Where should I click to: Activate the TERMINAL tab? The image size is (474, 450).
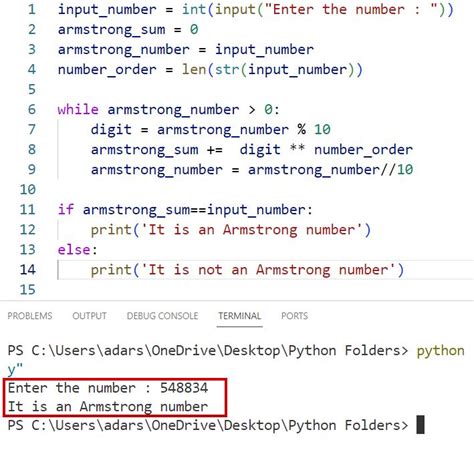point(239,316)
